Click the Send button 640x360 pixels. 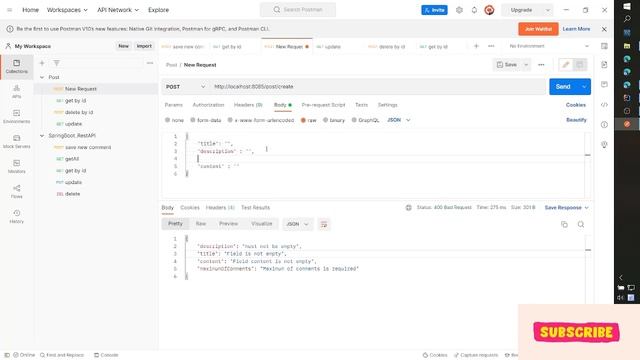tap(563, 87)
